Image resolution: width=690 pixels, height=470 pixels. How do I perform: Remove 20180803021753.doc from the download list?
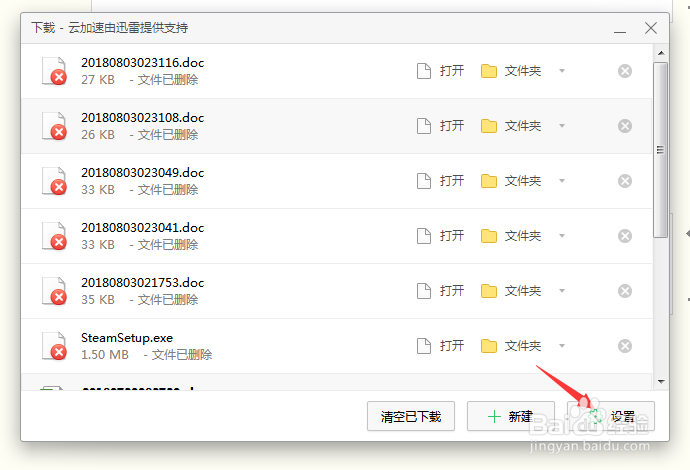625,291
